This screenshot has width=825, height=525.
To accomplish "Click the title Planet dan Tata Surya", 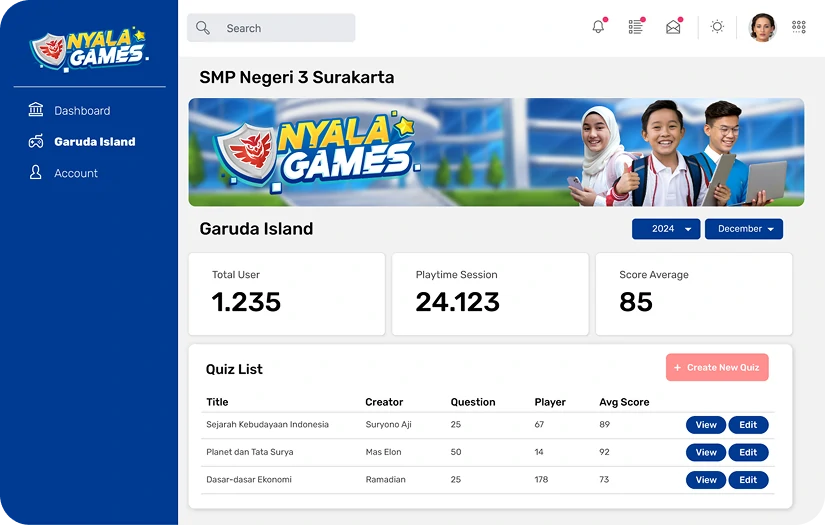I will 250,452.
